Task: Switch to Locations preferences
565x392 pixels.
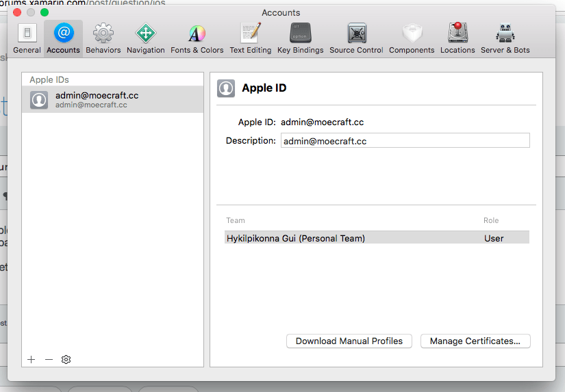Action: (x=457, y=38)
